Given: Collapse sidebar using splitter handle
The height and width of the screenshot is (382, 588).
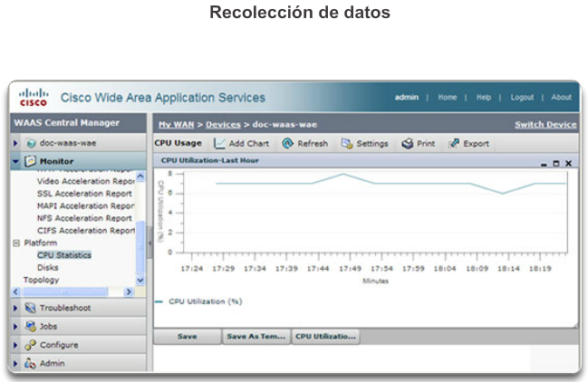Looking at the screenshot, I should [149, 243].
